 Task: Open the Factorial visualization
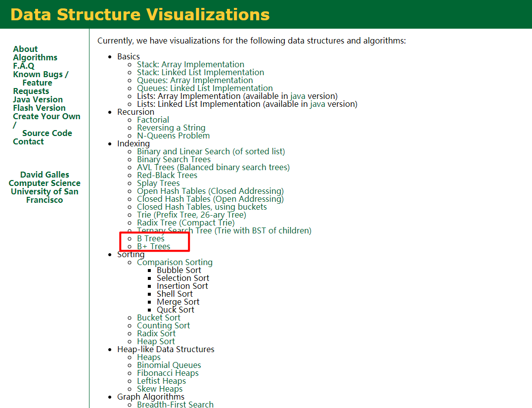tap(153, 120)
